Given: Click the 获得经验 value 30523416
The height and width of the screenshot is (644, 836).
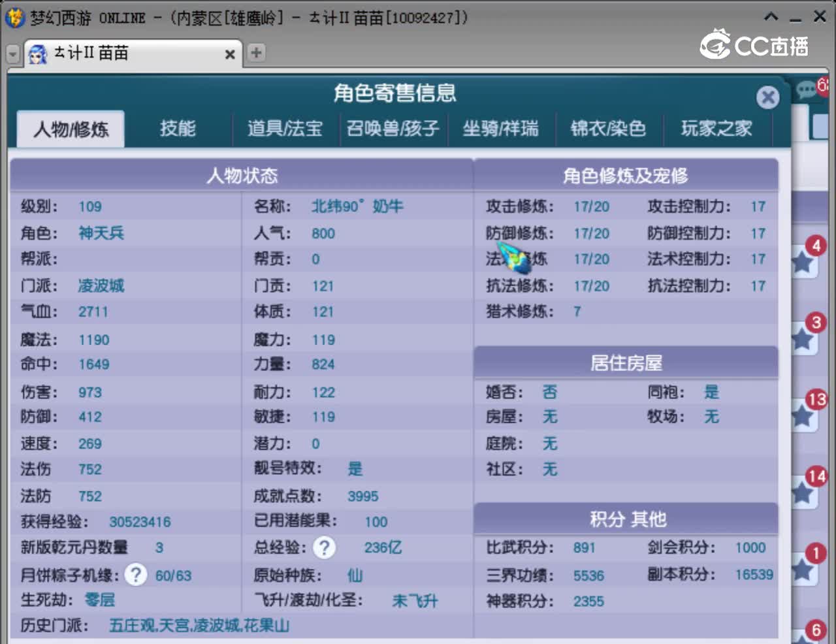Looking at the screenshot, I should [x=140, y=522].
